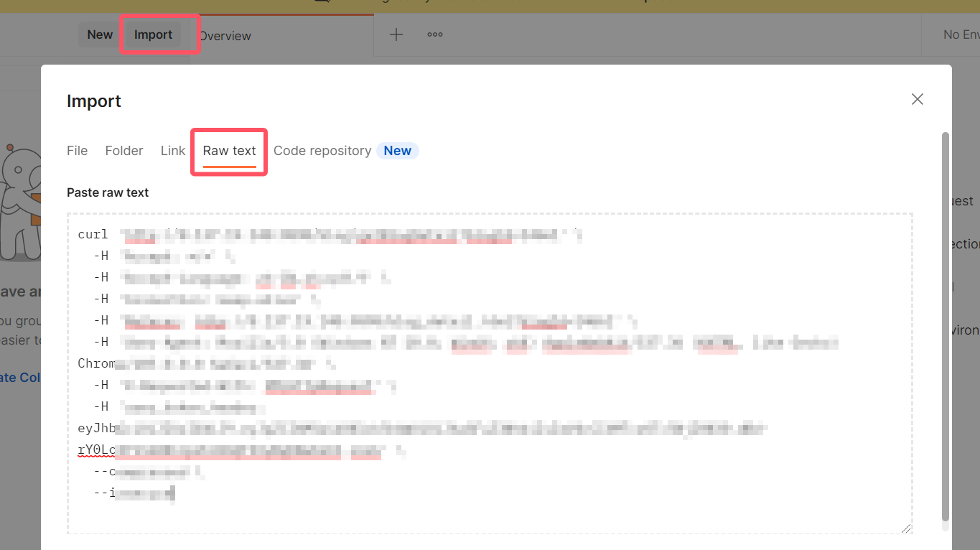The image size is (980, 550).
Task: Click the text area resize handle corner
Action: pos(907,528)
